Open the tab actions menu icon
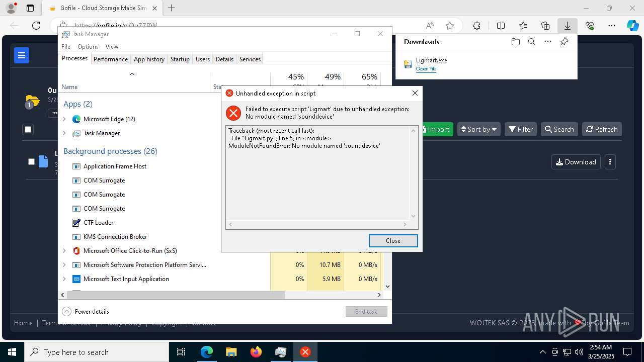 (x=30, y=8)
